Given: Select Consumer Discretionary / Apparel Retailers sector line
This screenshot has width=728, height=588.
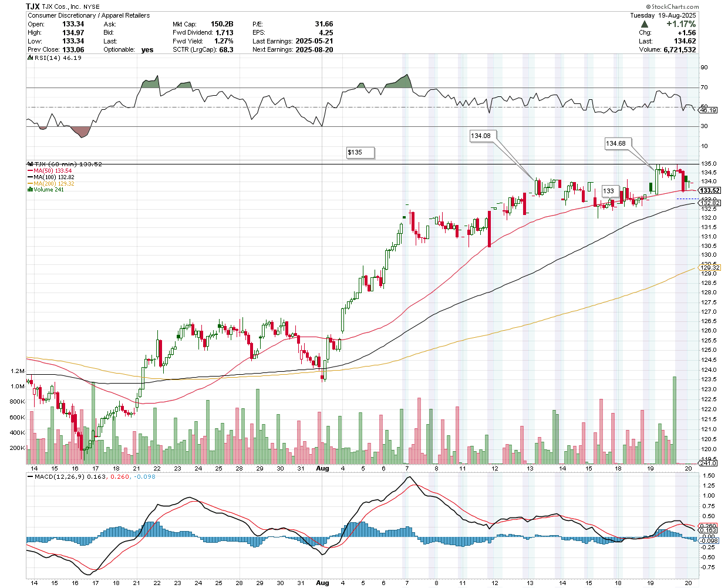Looking at the screenshot, I should pyautogui.click(x=89, y=15).
